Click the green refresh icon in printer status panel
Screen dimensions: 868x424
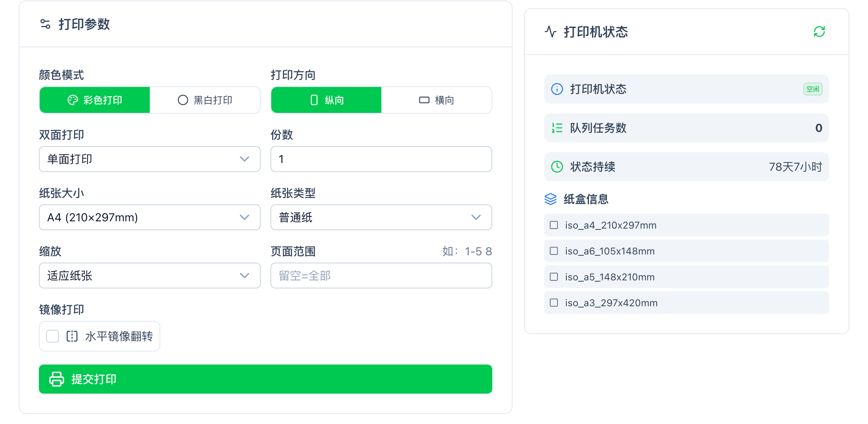819,32
